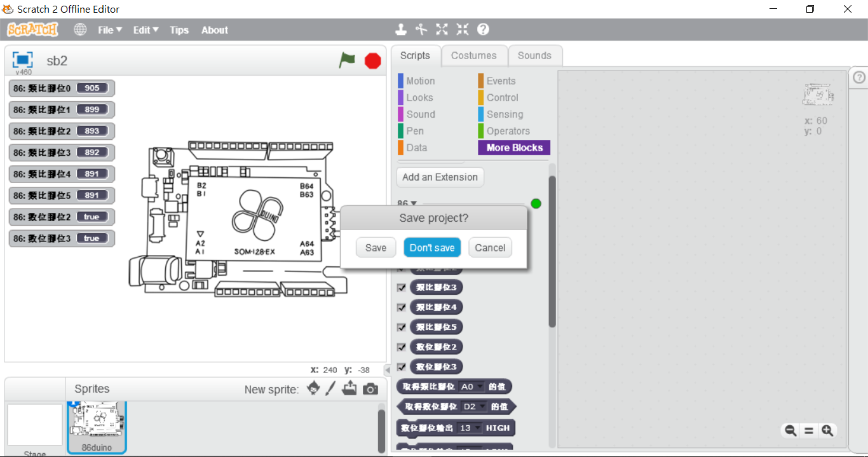Reset scripts area zoom to default
Viewport: 868px width, 457px height.
[x=809, y=430]
